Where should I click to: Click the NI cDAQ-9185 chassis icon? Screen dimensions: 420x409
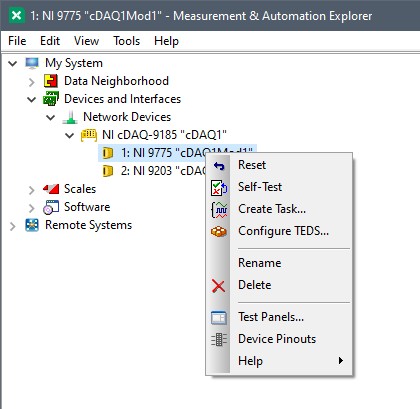tap(89, 135)
